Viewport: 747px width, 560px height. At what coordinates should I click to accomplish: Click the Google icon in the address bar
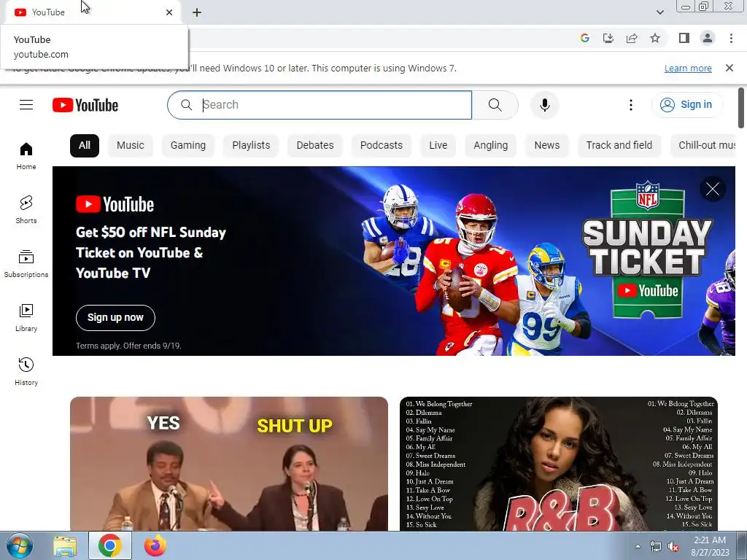coord(584,38)
